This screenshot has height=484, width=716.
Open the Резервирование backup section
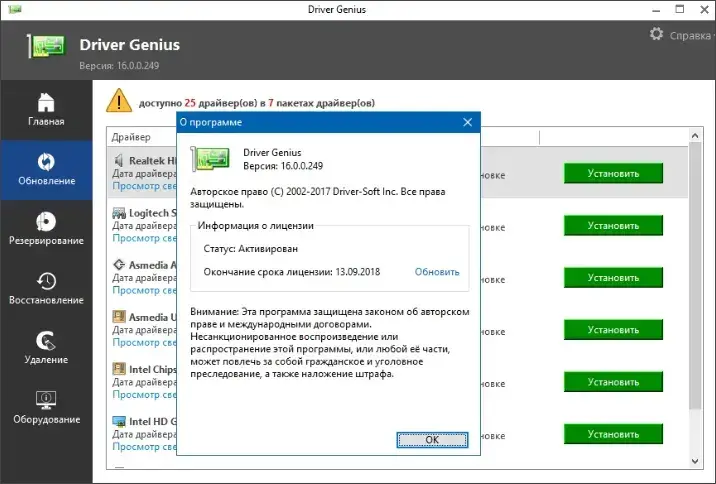46,230
